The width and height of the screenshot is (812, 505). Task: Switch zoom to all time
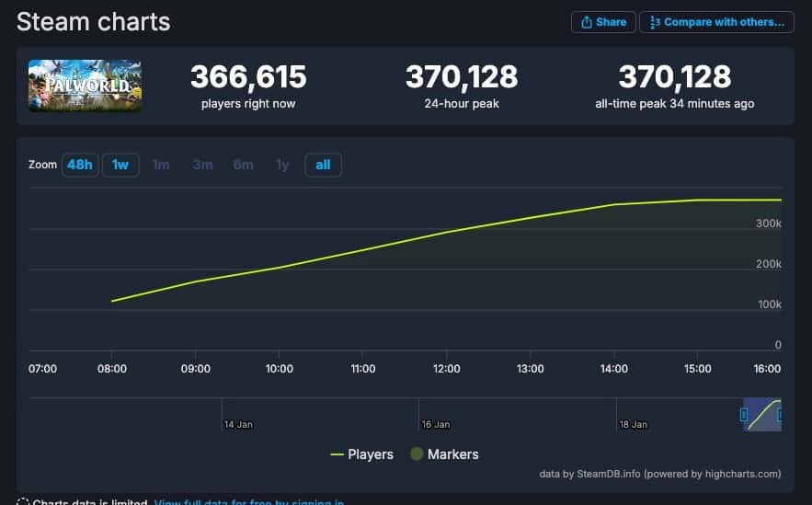[x=323, y=165]
